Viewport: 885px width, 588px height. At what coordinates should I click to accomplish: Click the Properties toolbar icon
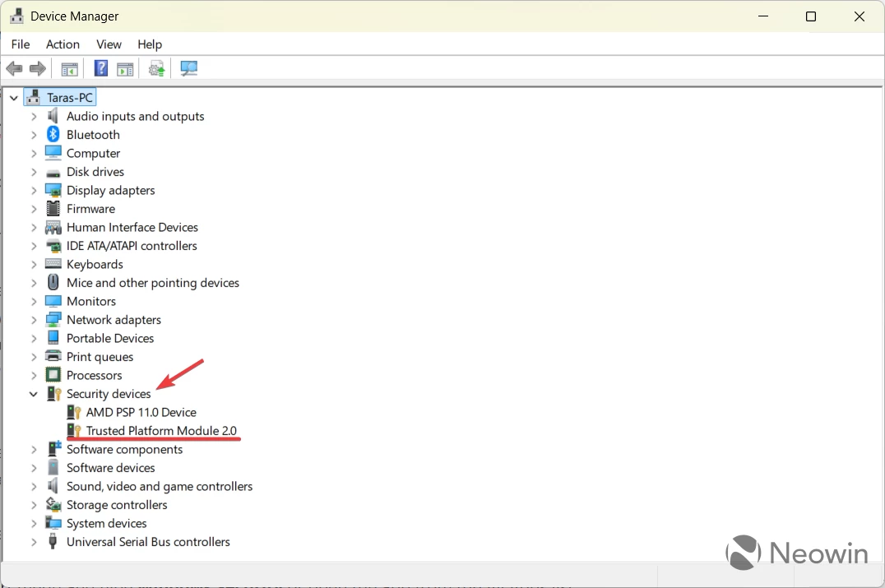[x=125, y=68]
